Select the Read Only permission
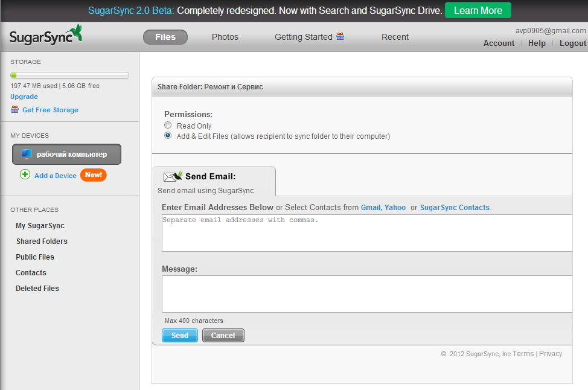The height and width of the screenshot is (390, 588). point(168,125)
